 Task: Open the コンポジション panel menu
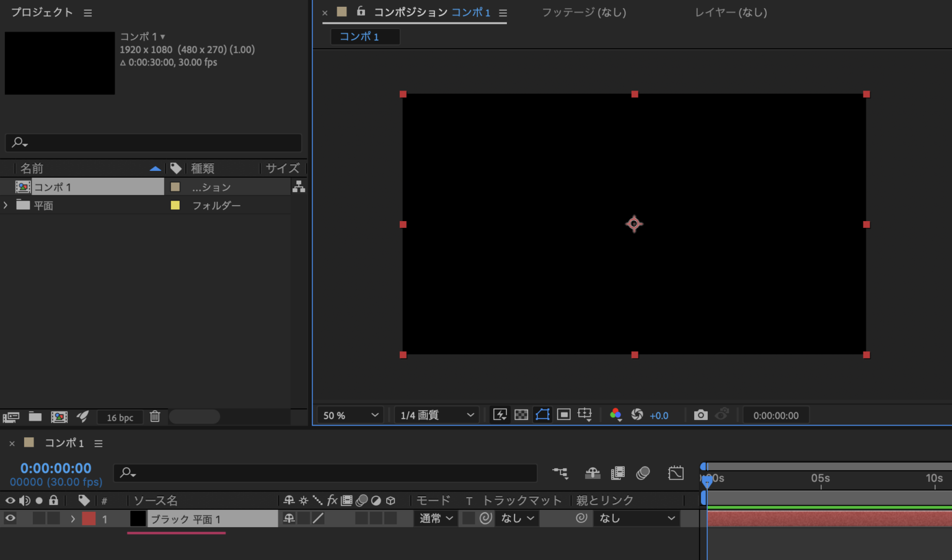coord(503,12)
